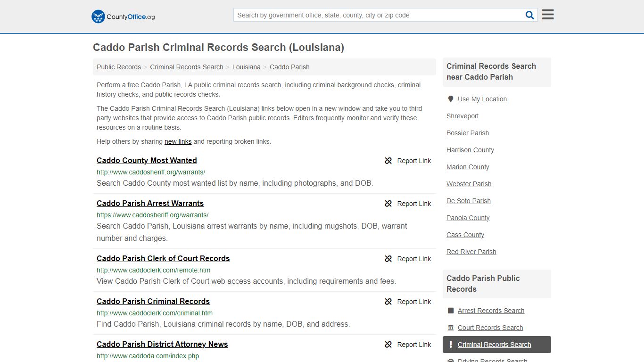Click the page title Caddo Parish Criminal Records Search
Image resolution: width=644 pixels, height=362 pixels.
218,47
